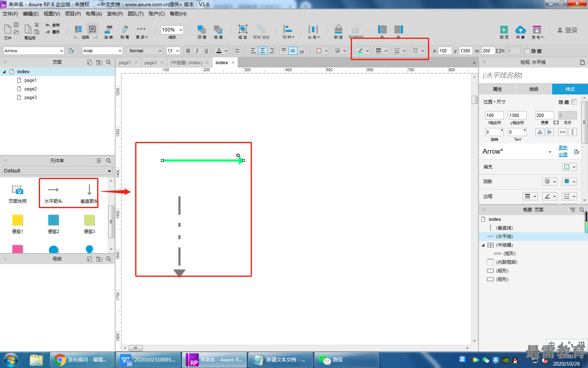This screenshot has width=588, height=368.
Task: Open the 对齐 align tool
Action: tap(288, 32)
